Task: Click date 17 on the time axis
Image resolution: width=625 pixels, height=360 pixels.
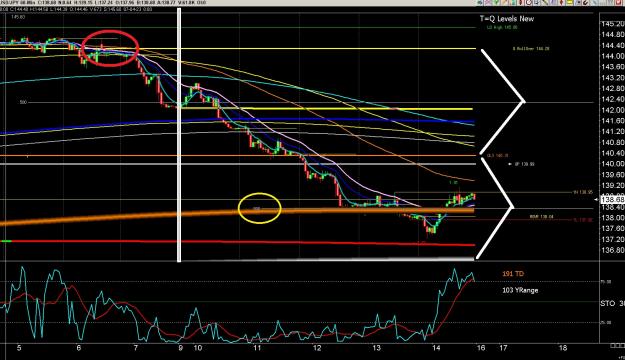Action: coord(503,348)
